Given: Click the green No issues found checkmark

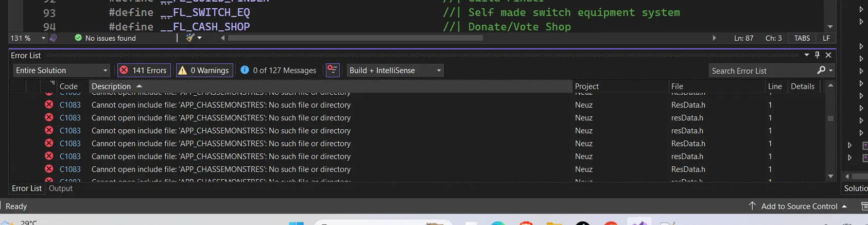Looking at the screenshot, I should [x=78, y=38].
